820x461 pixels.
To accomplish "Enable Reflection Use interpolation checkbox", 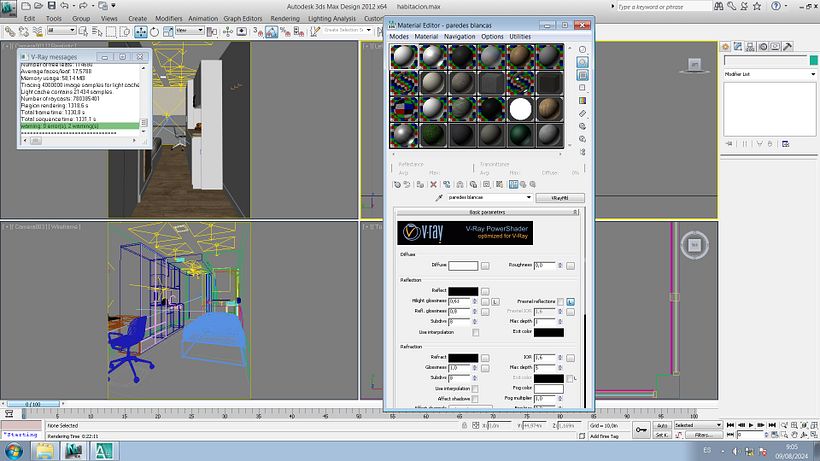I will tap(475, 332).
